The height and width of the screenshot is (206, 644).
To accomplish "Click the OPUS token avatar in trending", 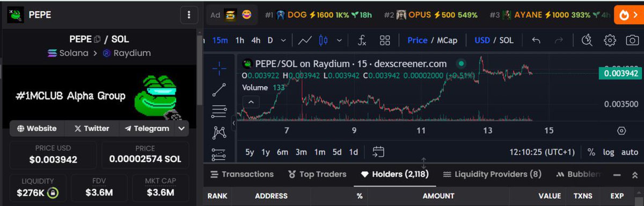I will (401, 15).
